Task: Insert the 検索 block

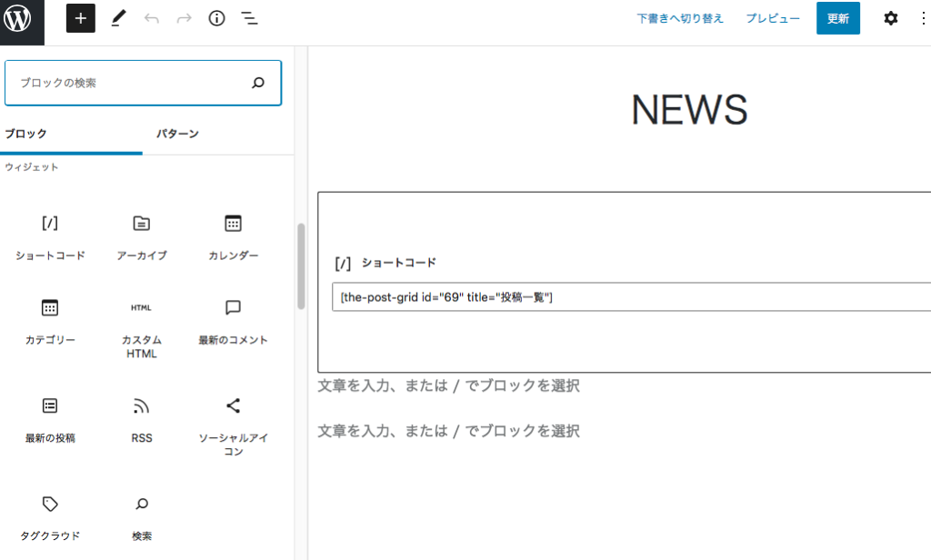Action: (x=141, y=519)
